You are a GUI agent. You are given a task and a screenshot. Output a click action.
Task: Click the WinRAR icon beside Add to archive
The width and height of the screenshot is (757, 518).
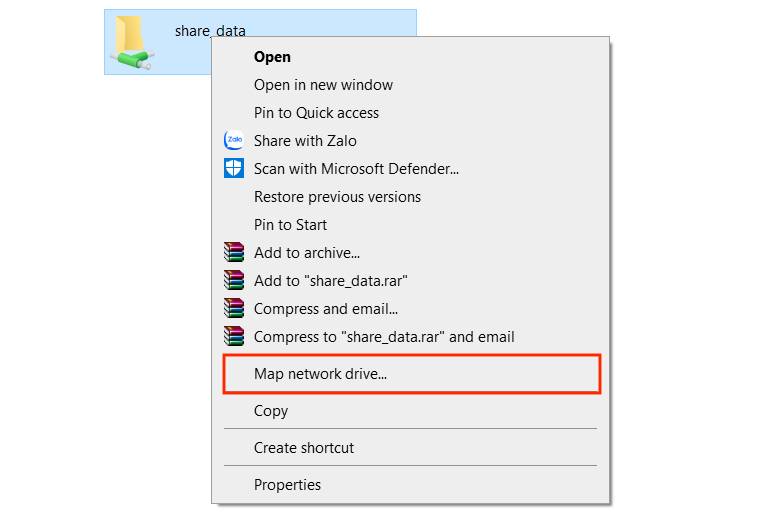click(234, 253)
